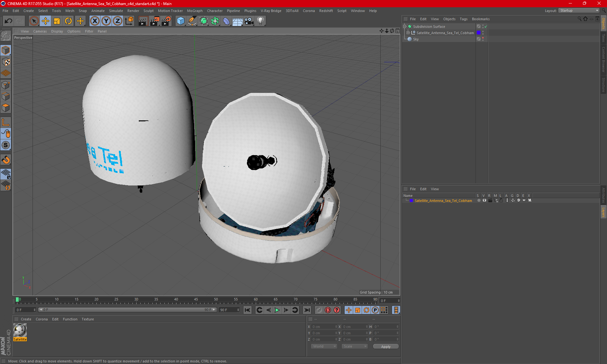Toggle X-axis lock
The width and height of the screenshot is (607, 364).
95,21
